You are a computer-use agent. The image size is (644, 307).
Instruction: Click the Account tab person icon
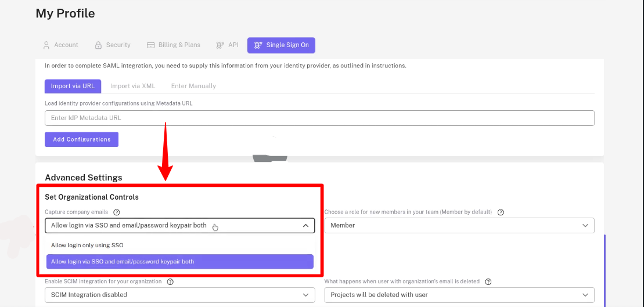coord(46,45)
